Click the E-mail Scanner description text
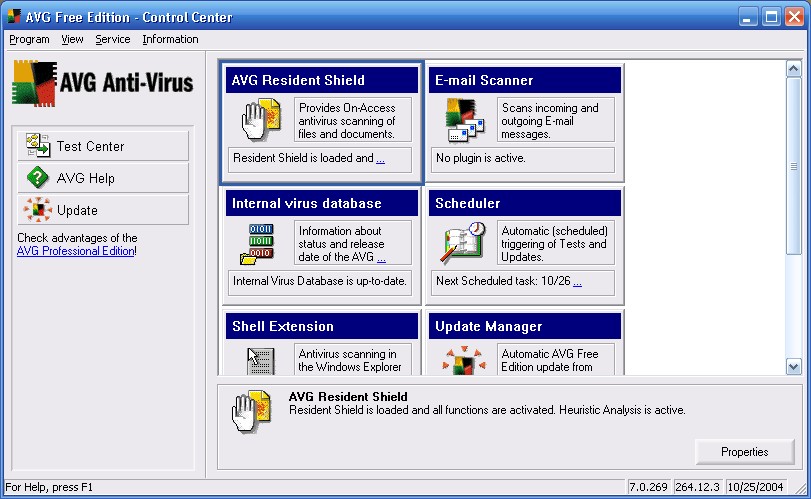This screenshot has height=499, width=811. click(x=549, y=121)
